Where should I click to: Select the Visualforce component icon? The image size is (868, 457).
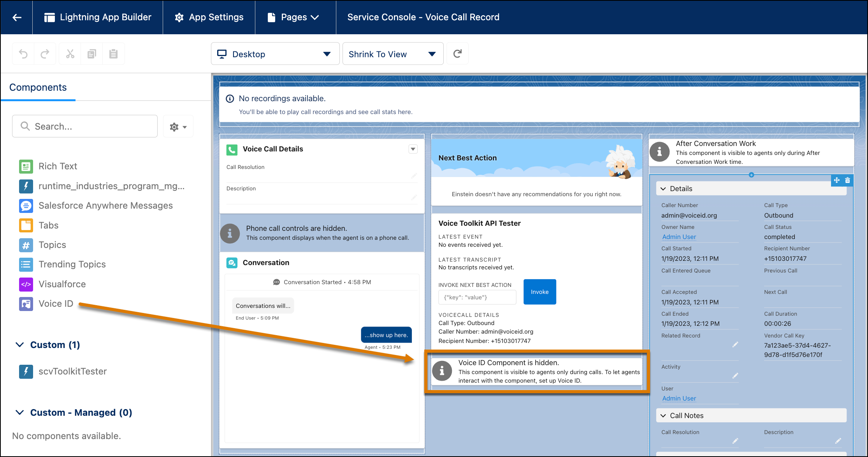[26, 284]
